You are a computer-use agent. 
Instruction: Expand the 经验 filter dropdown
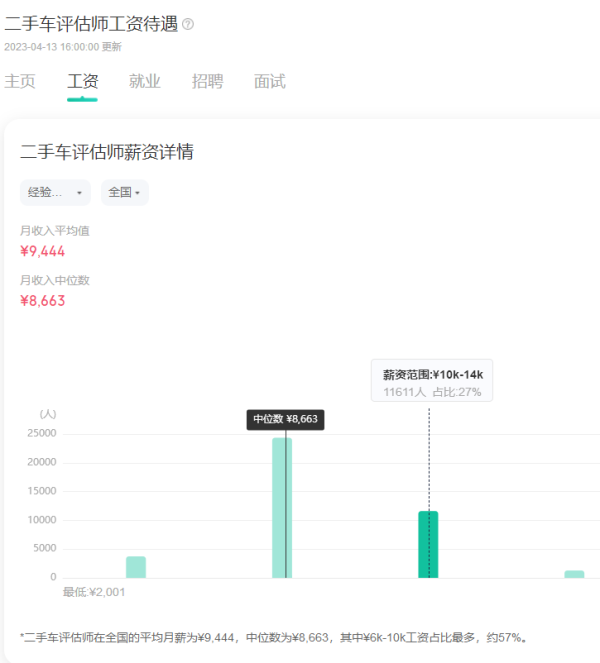tap(55, 192)
